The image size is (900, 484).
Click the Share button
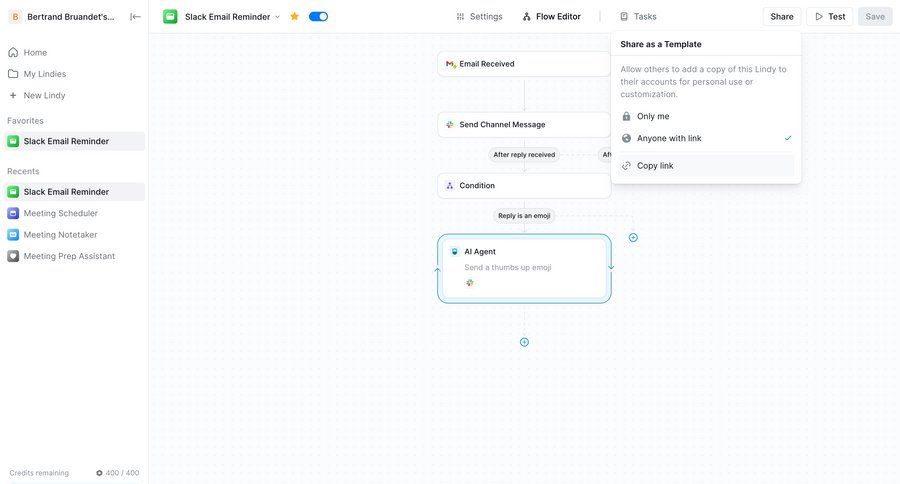pyautogui.click(x=782, y=17)
